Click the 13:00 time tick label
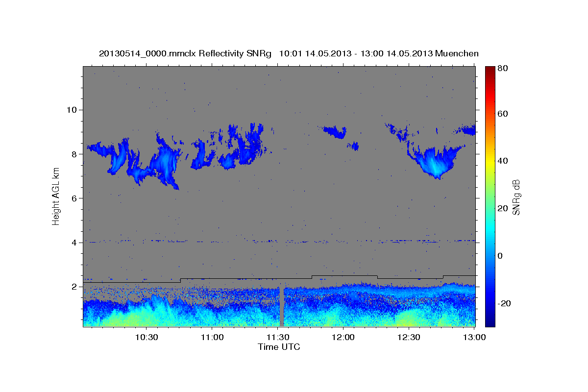 tap(474, 337)
